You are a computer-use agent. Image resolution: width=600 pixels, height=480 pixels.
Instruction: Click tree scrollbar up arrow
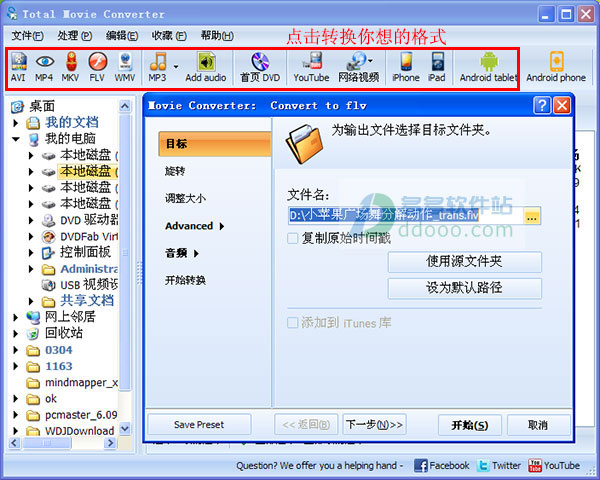coord(125,106)
